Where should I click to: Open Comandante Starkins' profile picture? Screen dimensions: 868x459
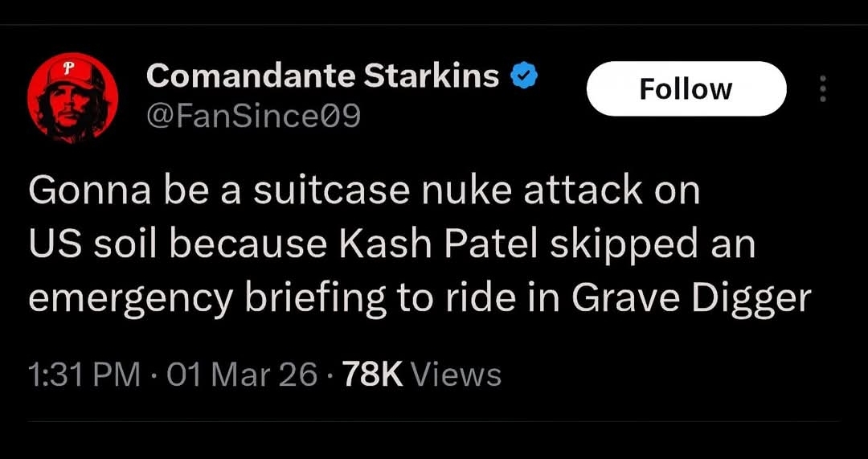tap(73, 99)
